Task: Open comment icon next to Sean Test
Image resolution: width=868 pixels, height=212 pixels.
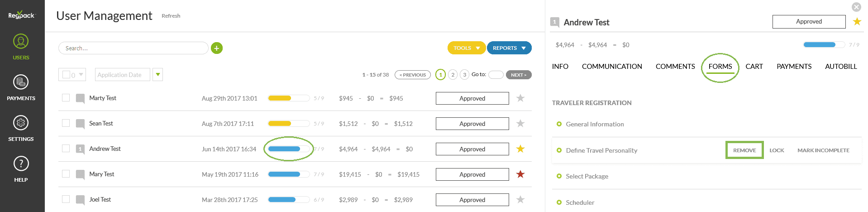Action: (81, 124)
